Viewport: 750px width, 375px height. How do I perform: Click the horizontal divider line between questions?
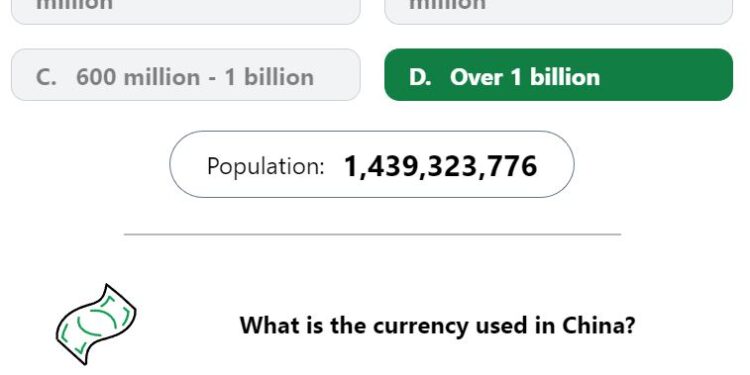(372, 234)
